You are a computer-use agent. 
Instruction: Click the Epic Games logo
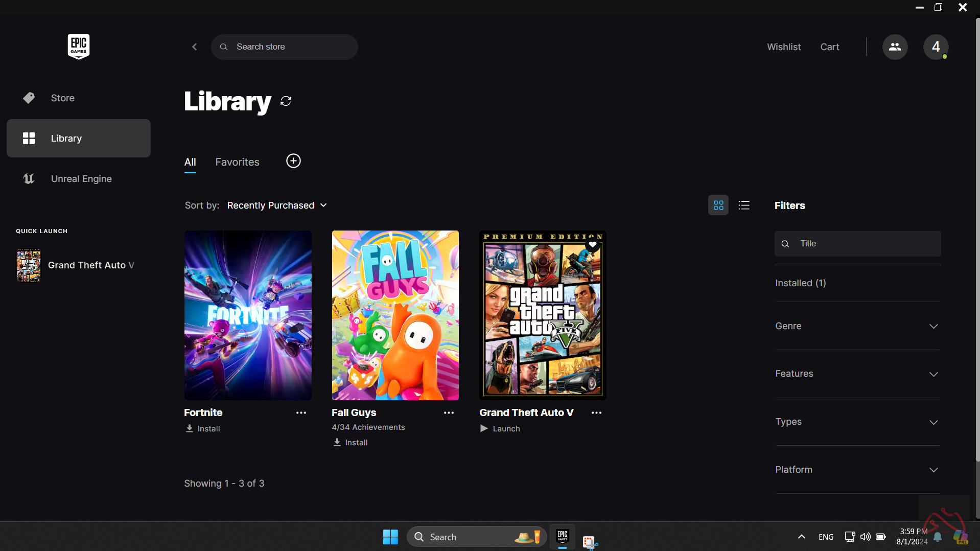point(78,47)
